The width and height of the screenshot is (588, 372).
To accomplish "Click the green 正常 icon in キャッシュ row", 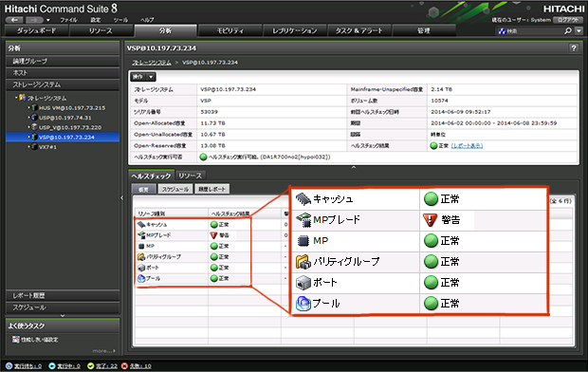I will [x=213, y=225].
